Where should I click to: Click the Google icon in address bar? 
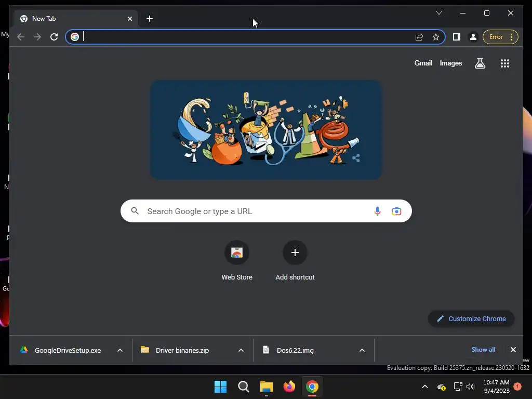(x=75, y=37)
